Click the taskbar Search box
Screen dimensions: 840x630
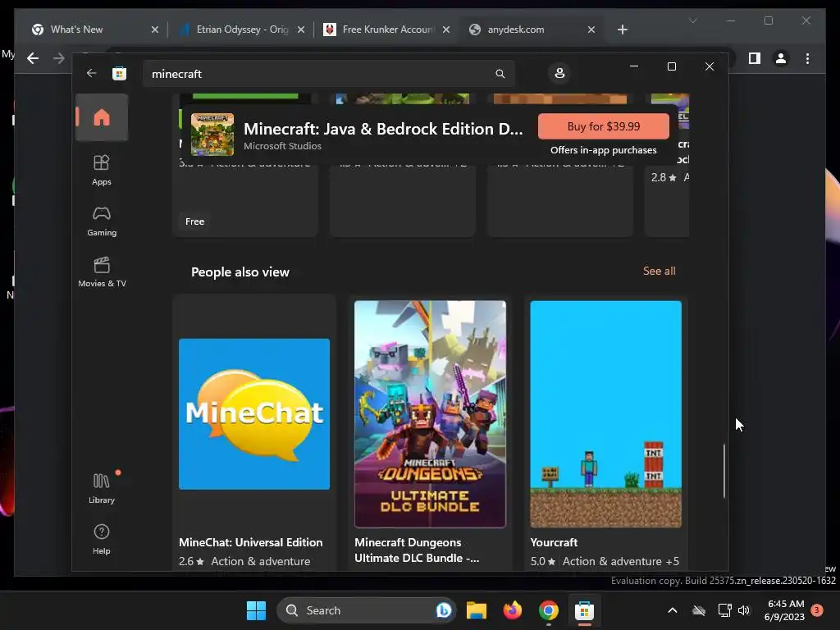(x=366, y=610)
